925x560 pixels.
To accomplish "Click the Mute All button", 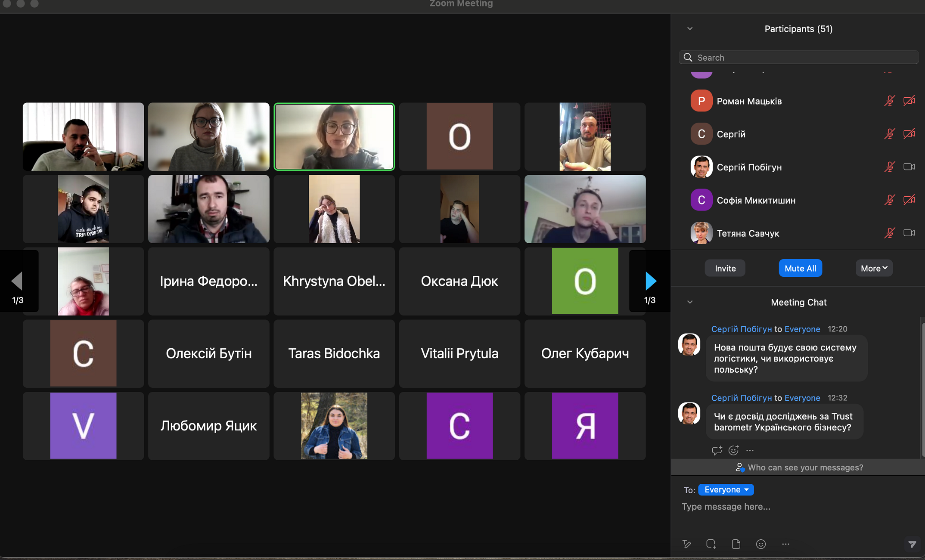I will click(x=800, y=268).
